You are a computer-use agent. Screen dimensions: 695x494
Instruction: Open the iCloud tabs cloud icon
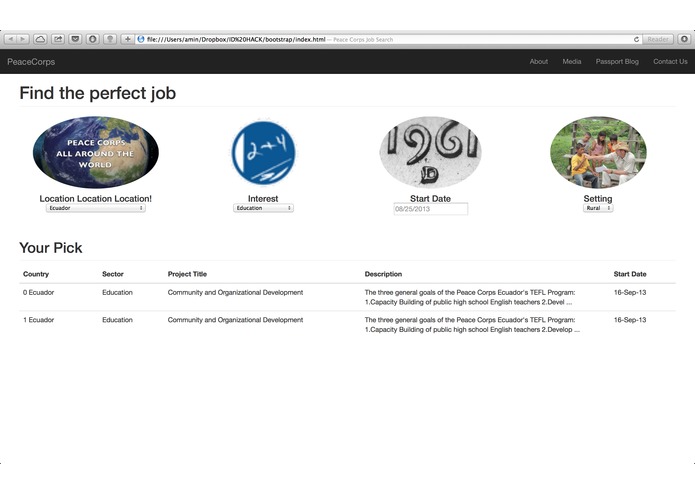coord(40,39)
